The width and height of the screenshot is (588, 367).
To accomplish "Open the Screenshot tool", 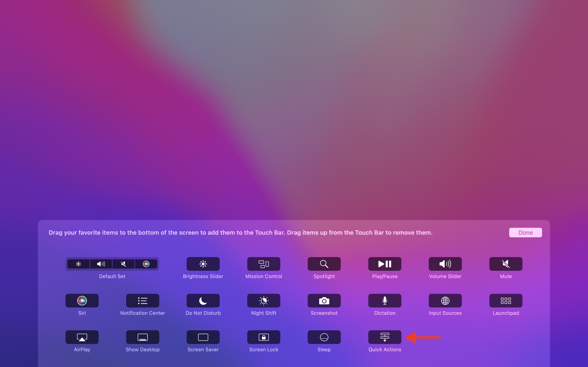I will click(x=324, y=300).
